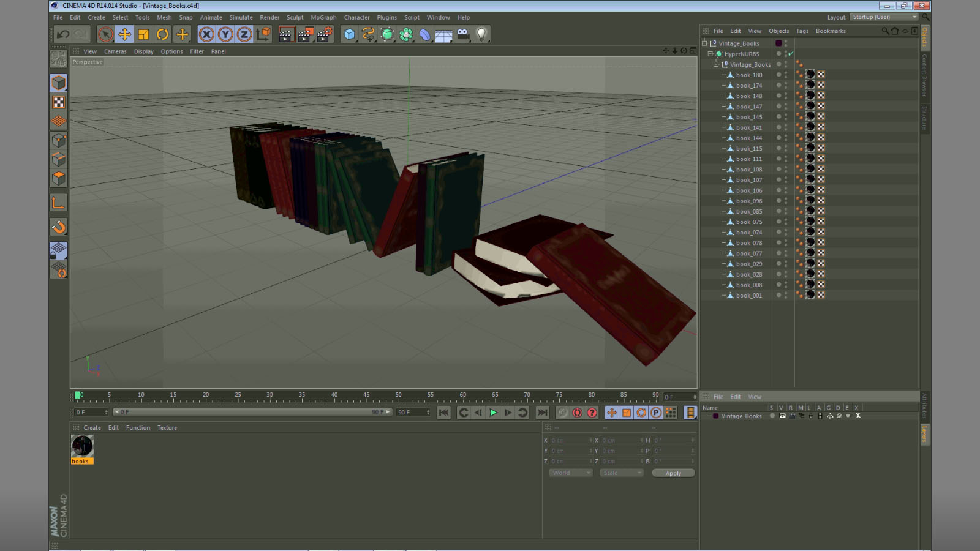This screenshot has width=980, height=551.
Task: Switch to Texture mode checker icon
Action: (x=59, y=102)
